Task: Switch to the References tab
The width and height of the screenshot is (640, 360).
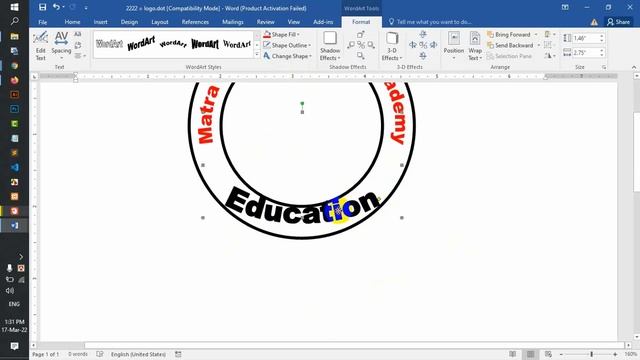Action: [195, 22]
